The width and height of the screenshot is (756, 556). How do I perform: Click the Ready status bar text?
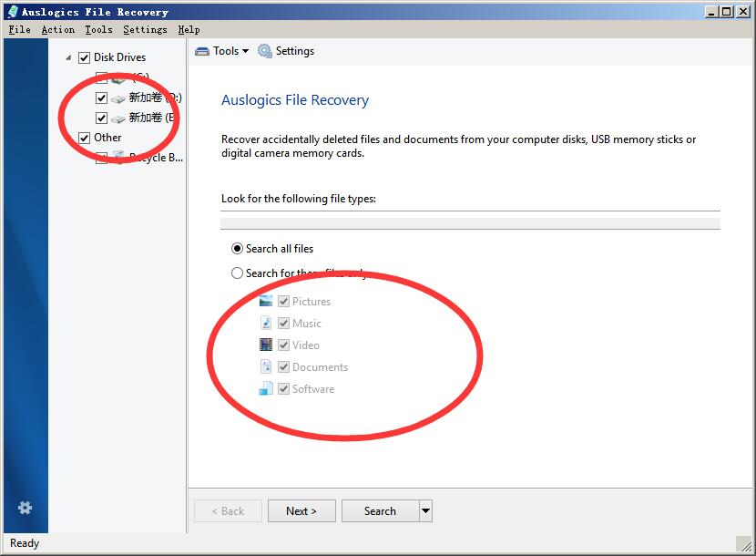click(25, 543)
